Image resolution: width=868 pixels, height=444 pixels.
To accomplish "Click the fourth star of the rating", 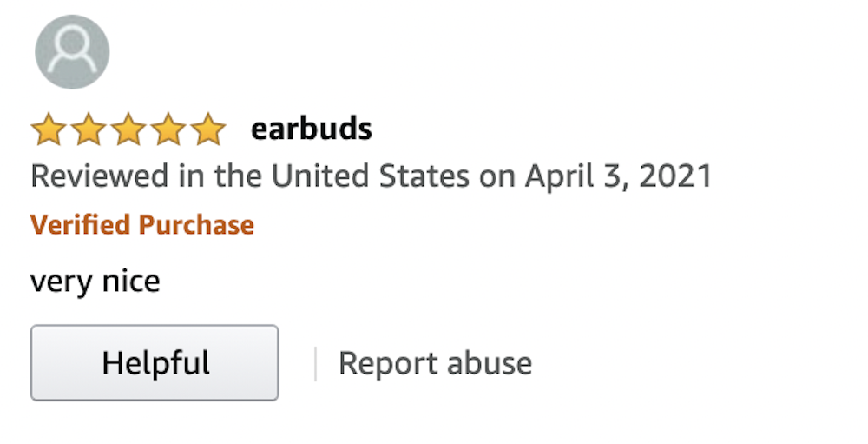I will [x=168, y=130].
